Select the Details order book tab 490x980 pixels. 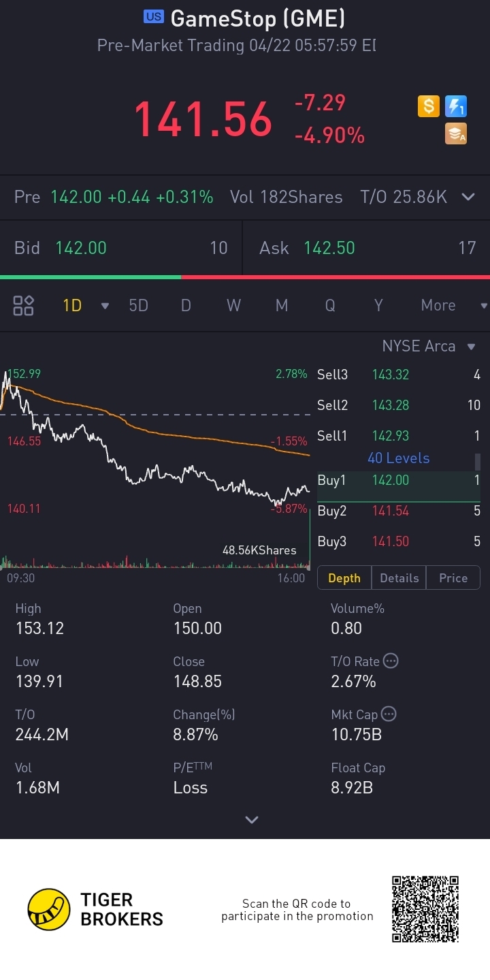coord(399,578)
